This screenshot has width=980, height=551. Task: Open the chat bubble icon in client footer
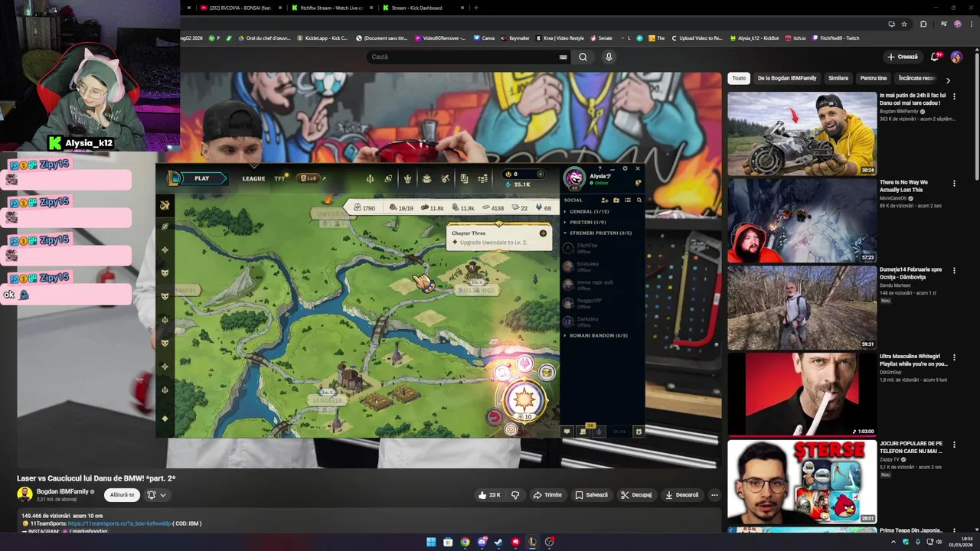[x=567, y=432]
